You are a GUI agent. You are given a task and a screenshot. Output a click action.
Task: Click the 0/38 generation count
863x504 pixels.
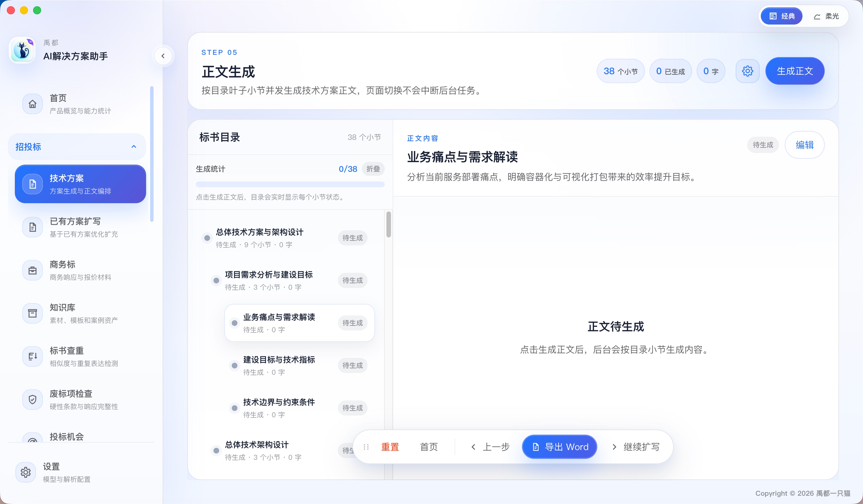(x=348, y=169)
